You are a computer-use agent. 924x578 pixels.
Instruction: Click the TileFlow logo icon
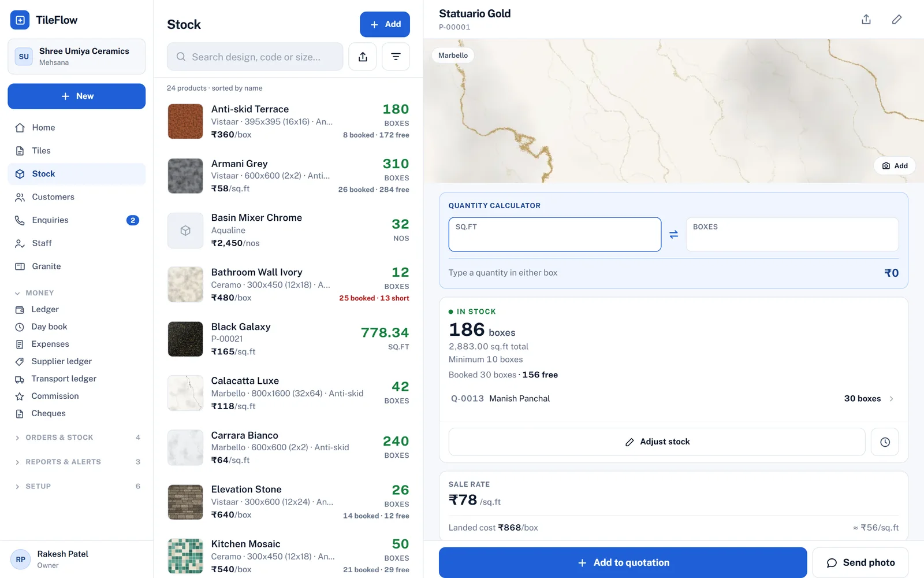tap(20, 20)
